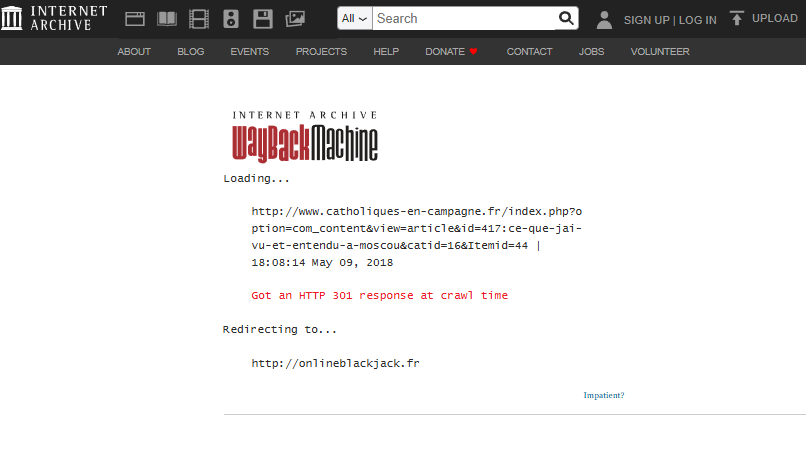Open the Audio speaker icon
Viewport: 806px width, 450px height.
click(231, 19)
